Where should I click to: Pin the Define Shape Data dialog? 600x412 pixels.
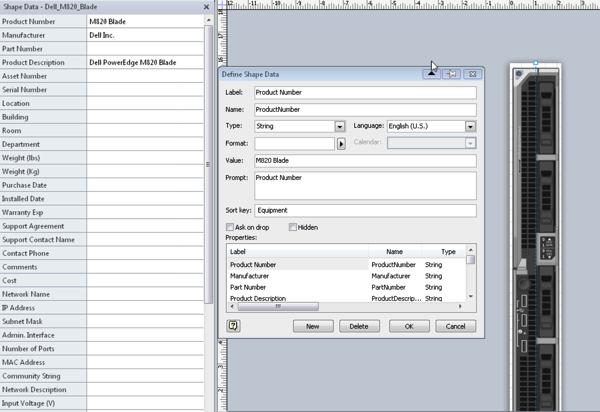pyautogui.click(x=452, y=74)
